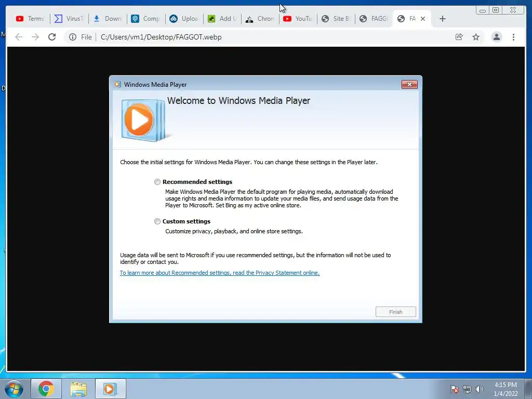The image size is (532, 399).
Task: Click the Windows Media Player logo image
Action: [x=144, y=120]
